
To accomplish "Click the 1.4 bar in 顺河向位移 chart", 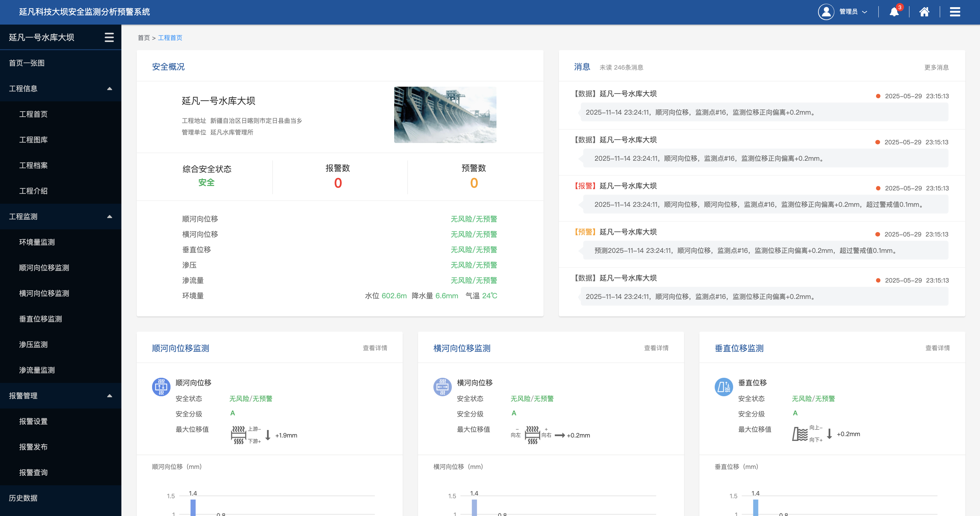I will 193,507.
